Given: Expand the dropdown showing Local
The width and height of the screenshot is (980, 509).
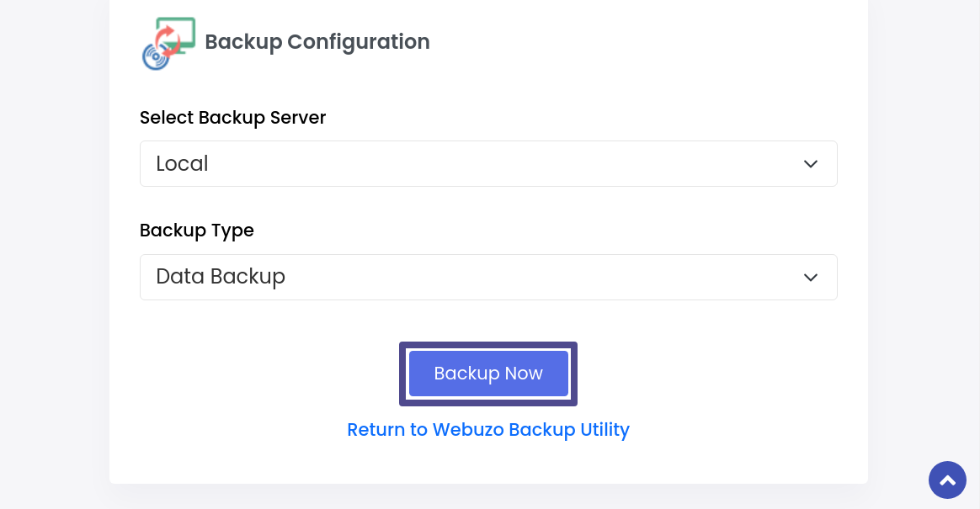Looking at the screenshot, I should click(x=488, y=163).
